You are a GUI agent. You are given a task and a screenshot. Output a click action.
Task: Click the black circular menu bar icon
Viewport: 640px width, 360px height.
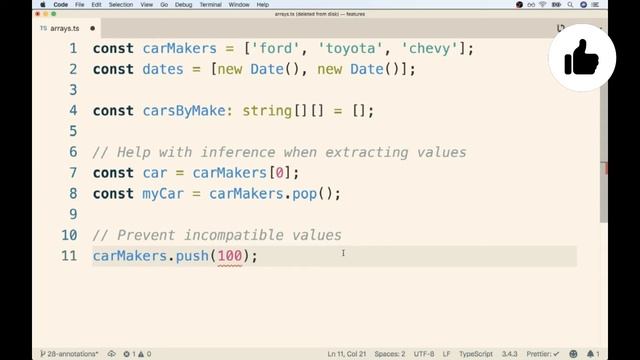519,5
